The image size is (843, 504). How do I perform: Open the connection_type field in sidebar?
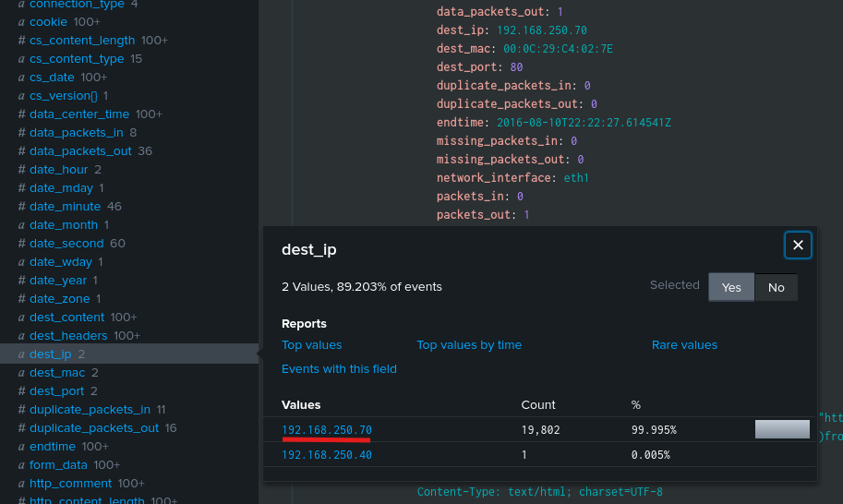pos(77,5)
